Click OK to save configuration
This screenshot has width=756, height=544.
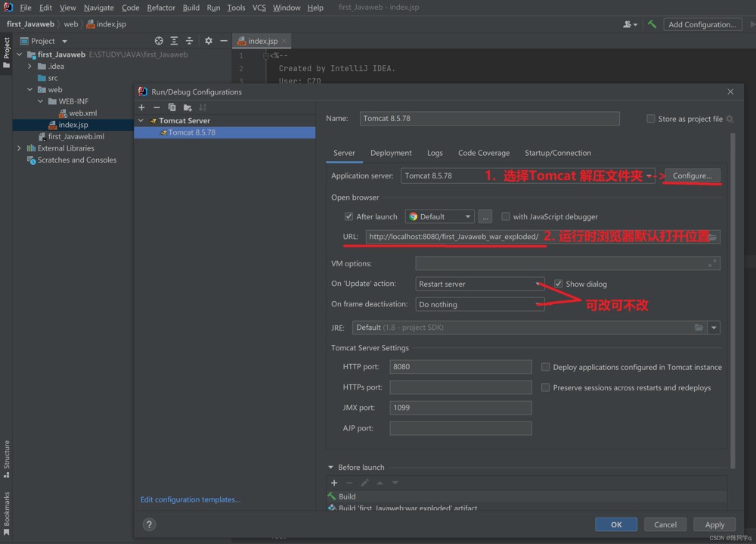pos(616,524)
